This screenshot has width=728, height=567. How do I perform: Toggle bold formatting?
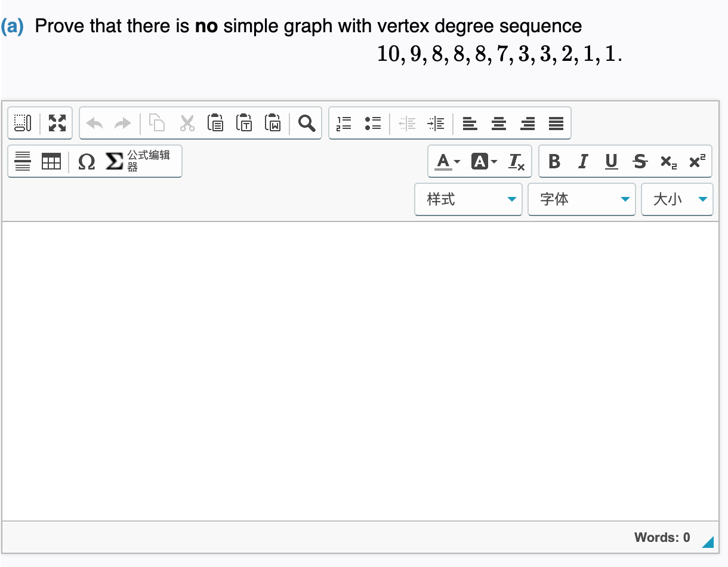(554, 161)
